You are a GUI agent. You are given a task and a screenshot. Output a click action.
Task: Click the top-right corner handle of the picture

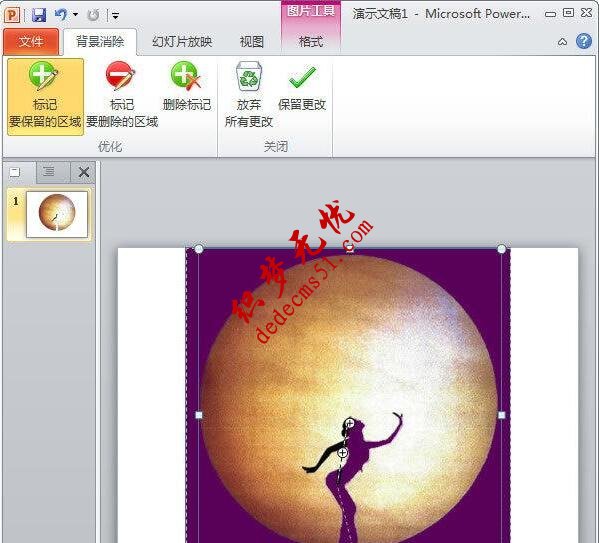coord(502,249)
